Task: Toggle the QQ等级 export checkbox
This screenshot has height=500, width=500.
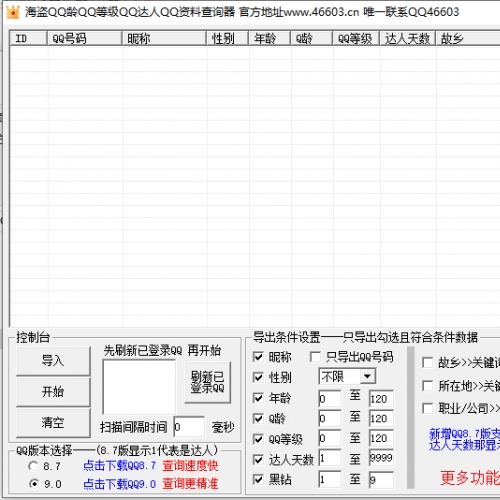Action: tap(258, 439)
